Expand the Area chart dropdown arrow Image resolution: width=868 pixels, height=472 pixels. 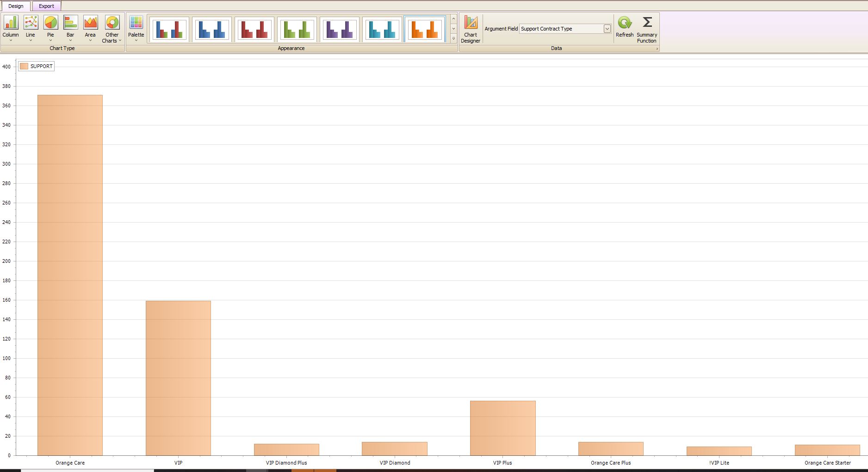[90, 41]
